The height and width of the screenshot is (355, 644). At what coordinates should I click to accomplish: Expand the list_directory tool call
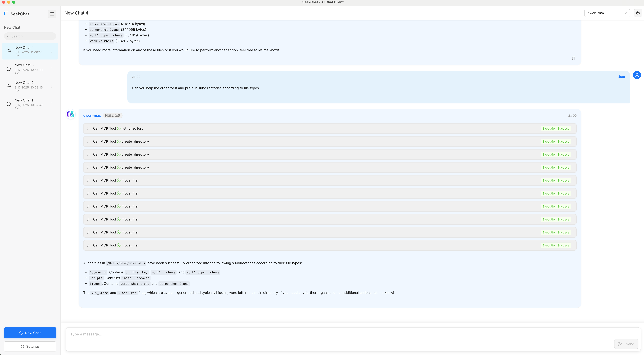88,128
